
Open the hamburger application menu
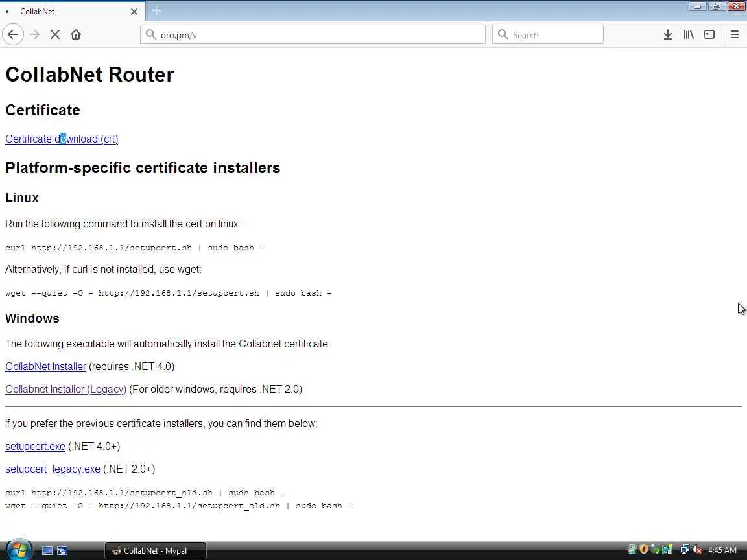[734, 35]
